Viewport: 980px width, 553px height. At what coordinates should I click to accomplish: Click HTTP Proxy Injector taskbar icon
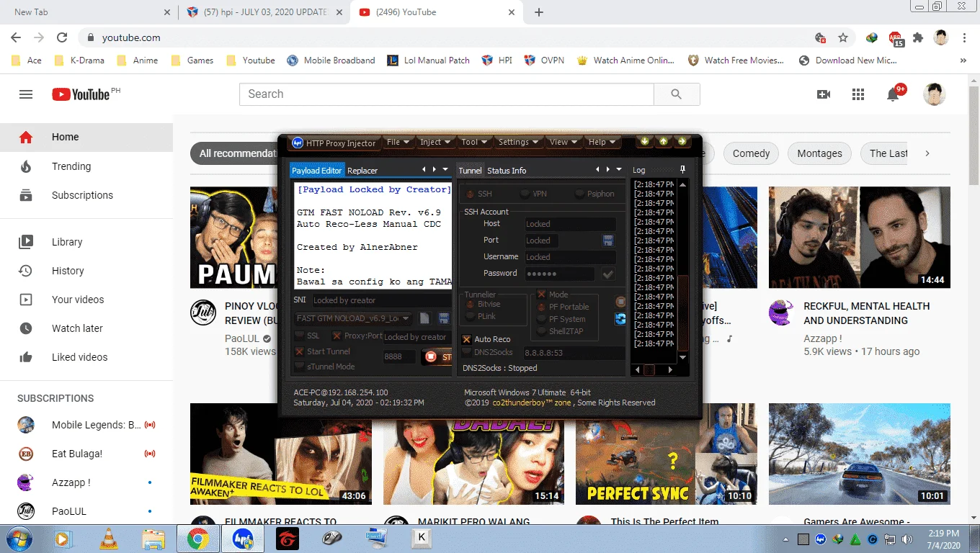[243, 538]
